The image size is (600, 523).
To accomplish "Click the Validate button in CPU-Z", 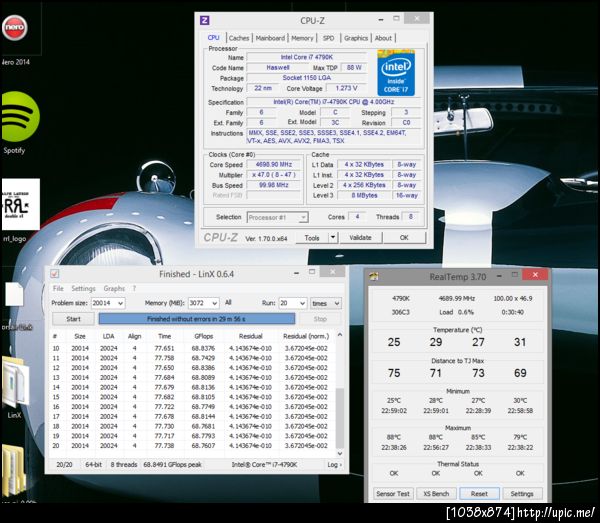I will (360, 238).
